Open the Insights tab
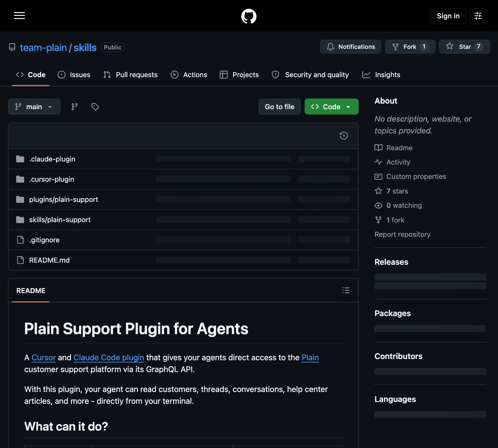This screenshot has width=498, height=448. point(381,75)
